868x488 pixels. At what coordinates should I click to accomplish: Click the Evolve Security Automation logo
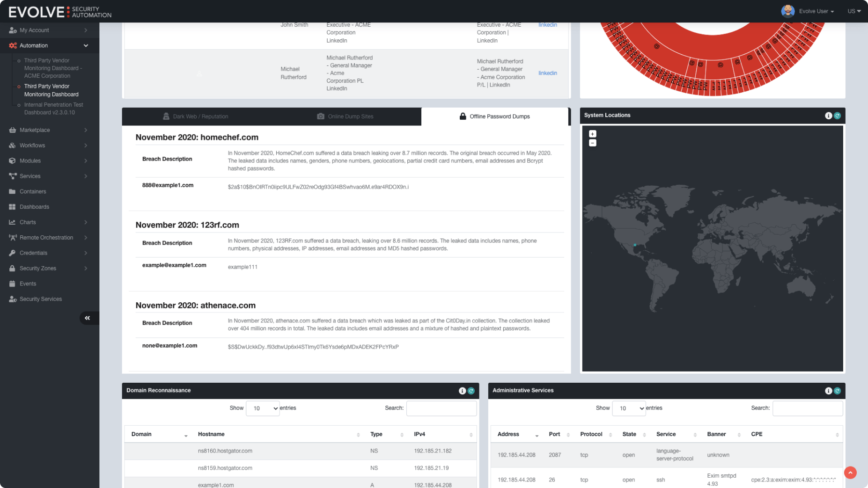[x=60, y=12]
